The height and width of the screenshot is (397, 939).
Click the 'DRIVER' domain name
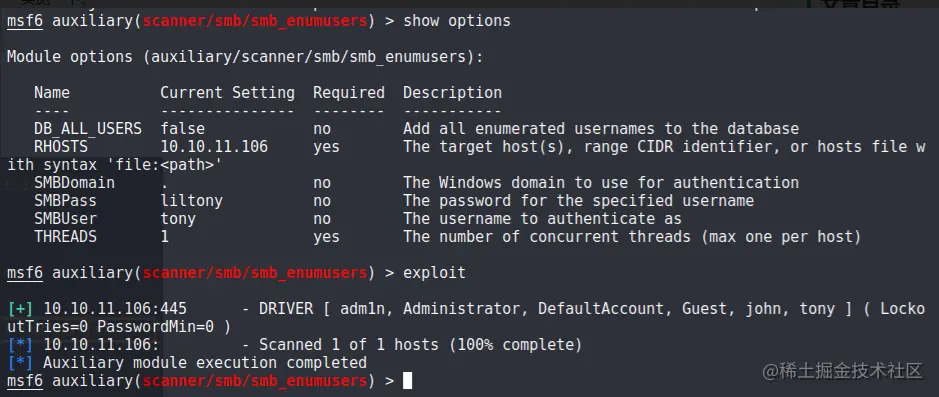tap(286, 309)
